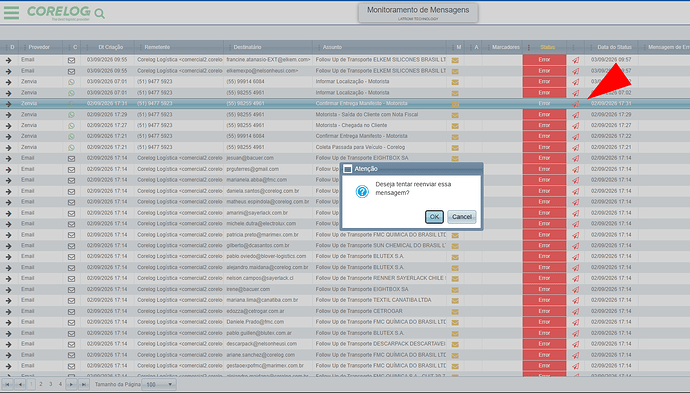
Task: Click recipient amarini@sayerlack.com.br
Action: pos(257,213)
